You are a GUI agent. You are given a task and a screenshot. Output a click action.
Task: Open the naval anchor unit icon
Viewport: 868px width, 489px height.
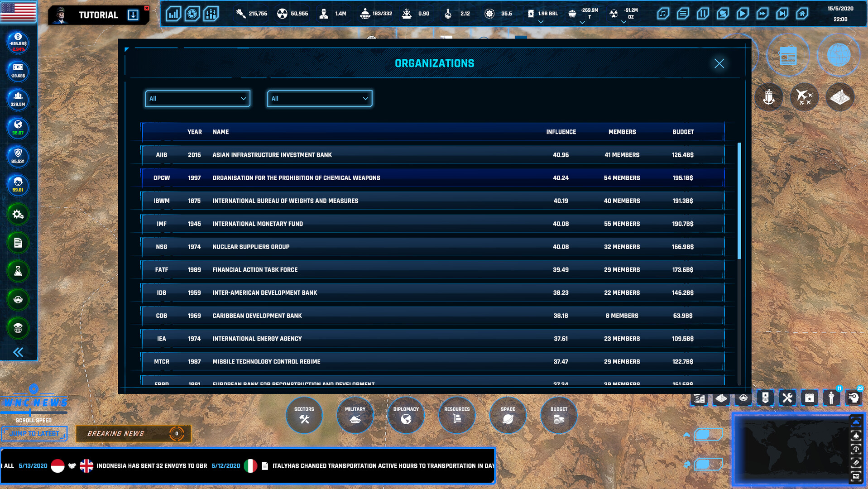[x=769, y=97]
